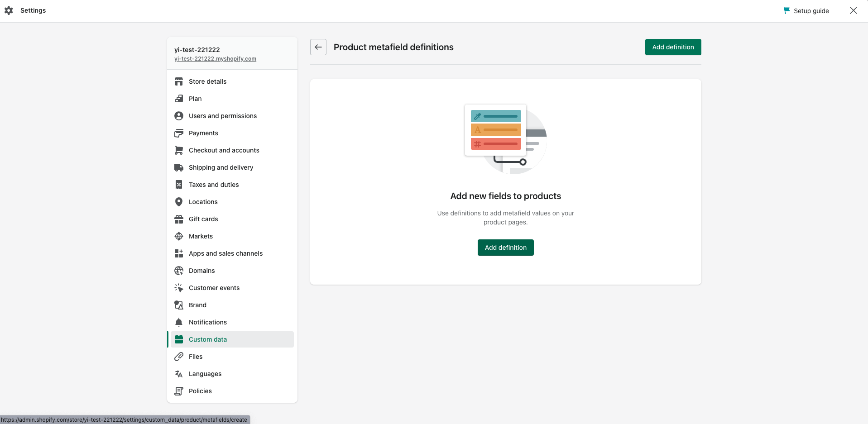Screen dimensions: 868x424
Task: Click the Gift cards present icon
Action: point(179,219)
